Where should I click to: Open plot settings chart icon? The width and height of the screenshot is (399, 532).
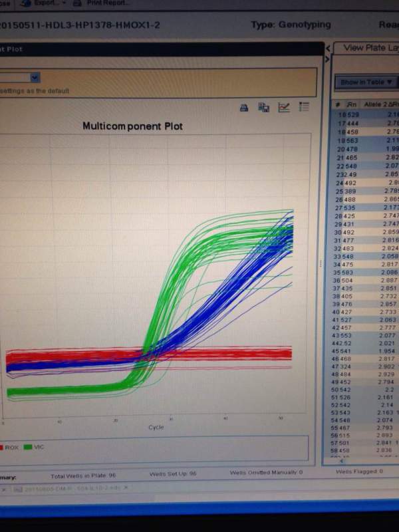[284, 107]
